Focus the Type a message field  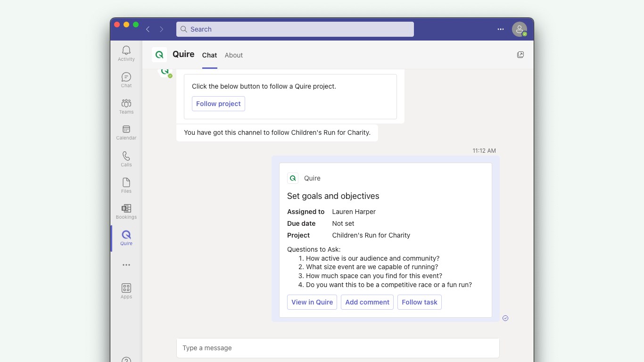pyautogui.click(x=338, y=348)
